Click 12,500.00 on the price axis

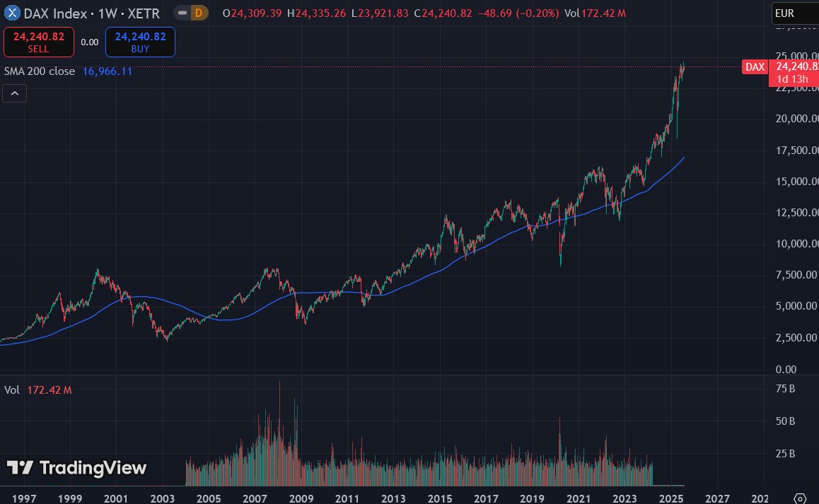tap(797, 213)
